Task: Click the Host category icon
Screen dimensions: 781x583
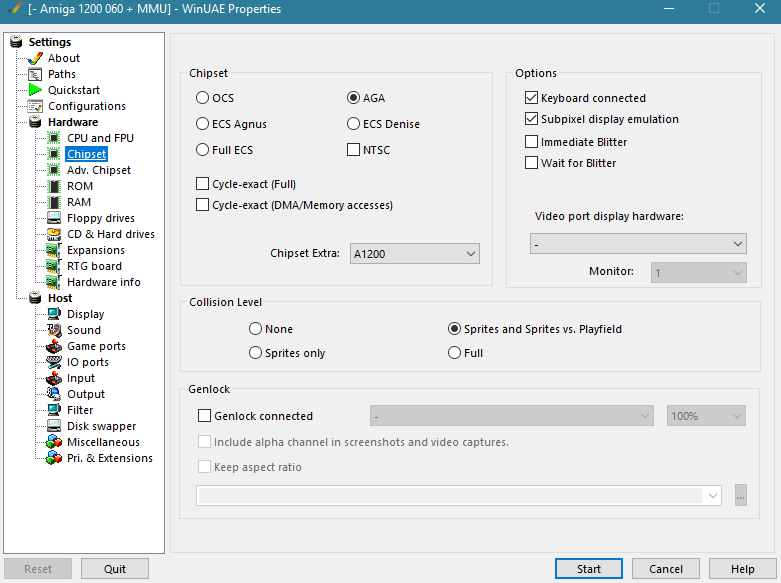Action: click(x=35, y=298)
